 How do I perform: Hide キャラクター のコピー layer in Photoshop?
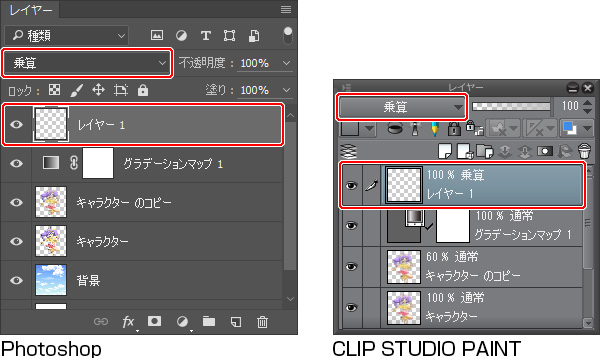point(16,202)
